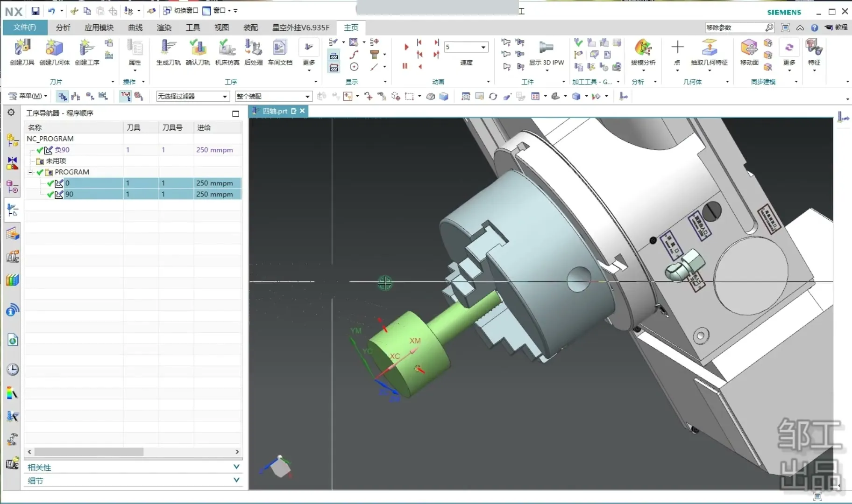The width and height of the screenshot is (852, 504).
Task: Collapse the PROGRAM group in the navigator
Action: coord(30,172)
